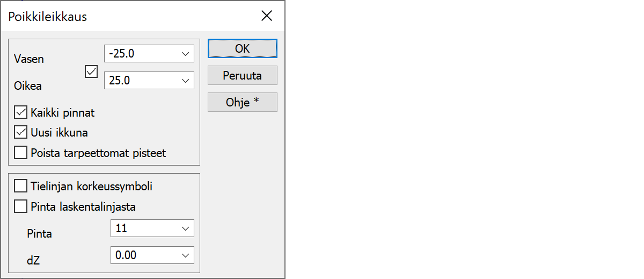Click the dZ field showing 0.00
This screenshot has height=279, width=644.
[x=144, y=255]
